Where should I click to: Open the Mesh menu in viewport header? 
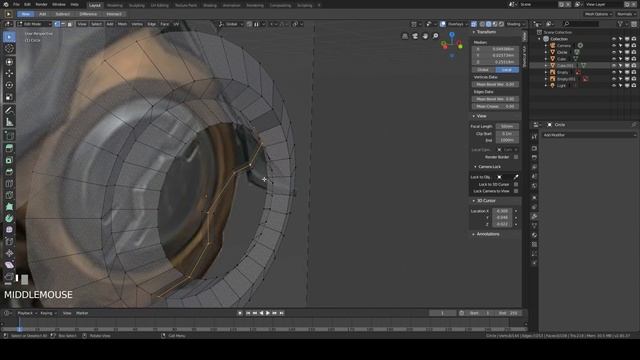tap(122, 24)
